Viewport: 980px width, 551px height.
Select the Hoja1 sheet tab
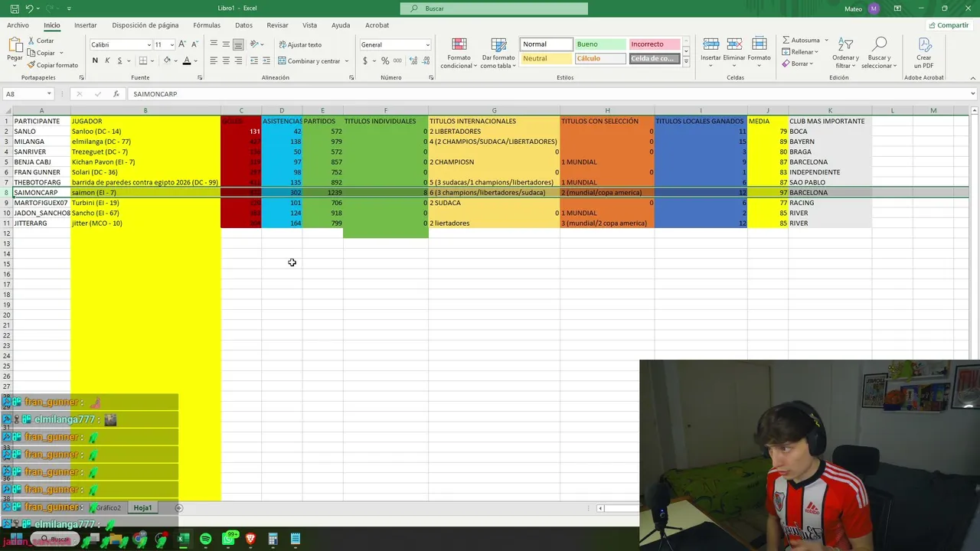(x=143, y=507)
